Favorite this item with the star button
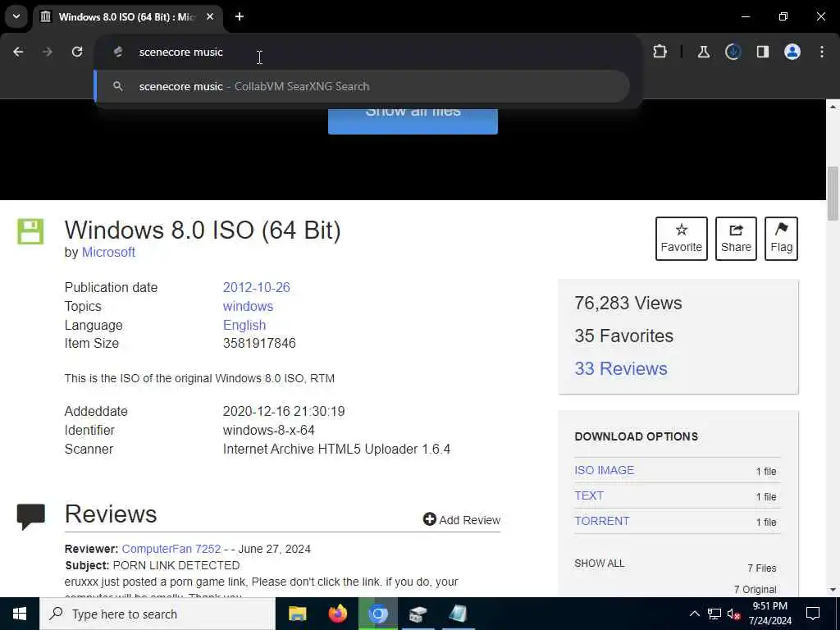Screen dimensions: 840x630 click(682, 239)
